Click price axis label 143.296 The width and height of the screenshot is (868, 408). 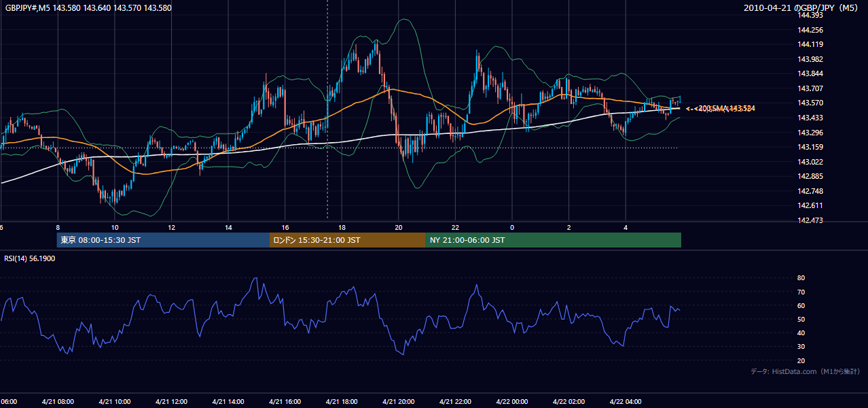click(811, 133)
